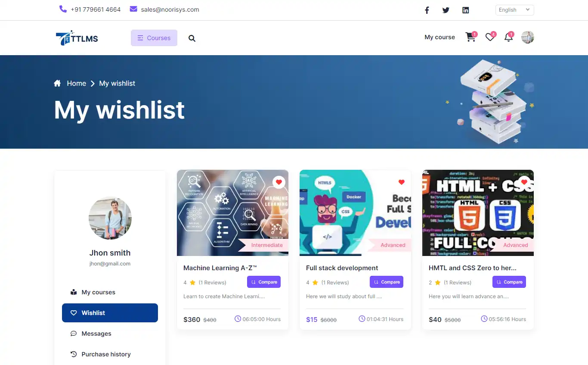The image size is (588, 365).
Task: Open the English language dropdown
Action: 514,10
